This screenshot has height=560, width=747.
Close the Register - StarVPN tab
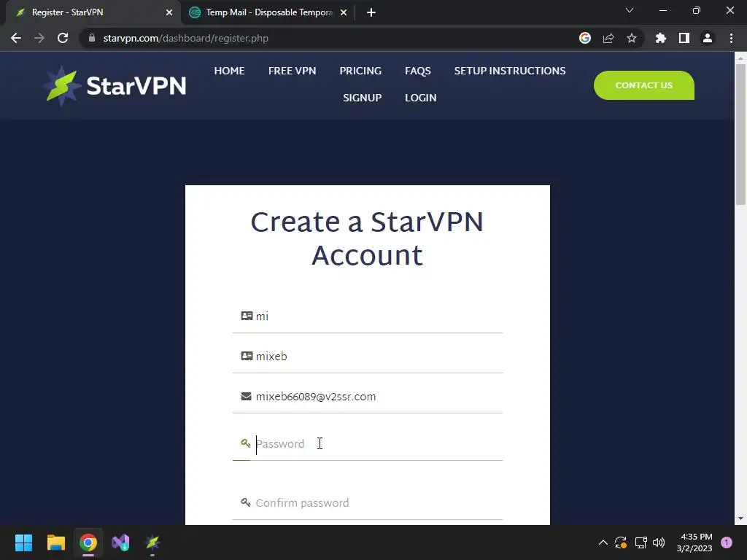(x=169, y=12)
